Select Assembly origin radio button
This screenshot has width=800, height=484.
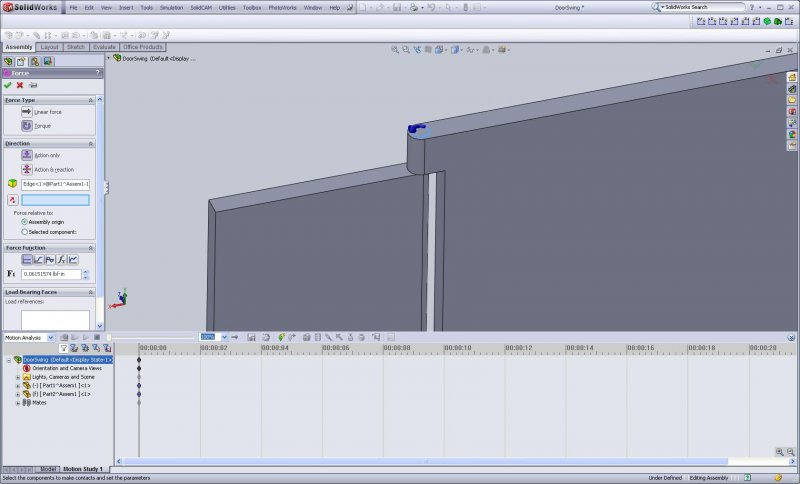(24, 222)
